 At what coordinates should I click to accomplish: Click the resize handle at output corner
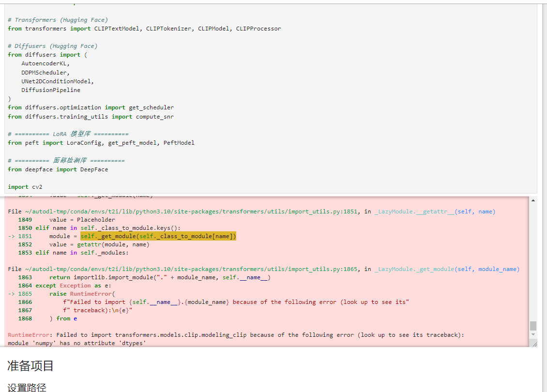pos(533,343)
